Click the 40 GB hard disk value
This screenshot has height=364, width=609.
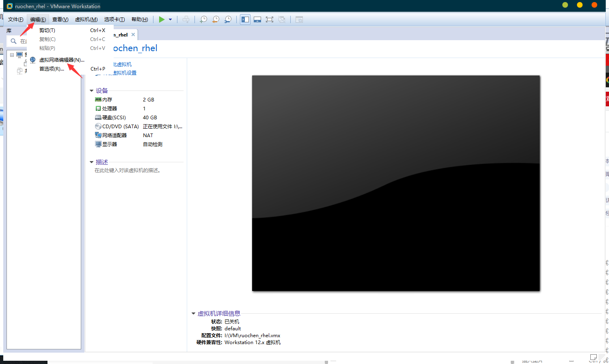point(150,117)
